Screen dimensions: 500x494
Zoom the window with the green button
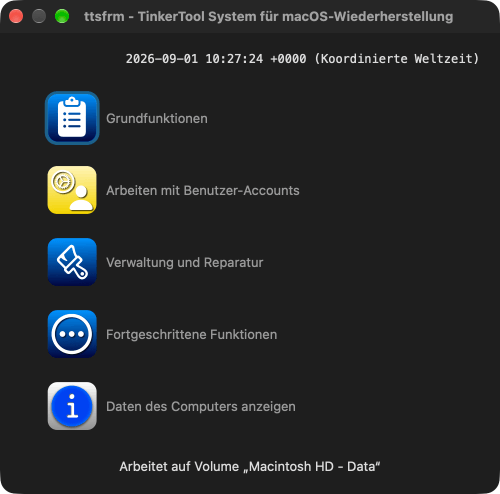62,16
